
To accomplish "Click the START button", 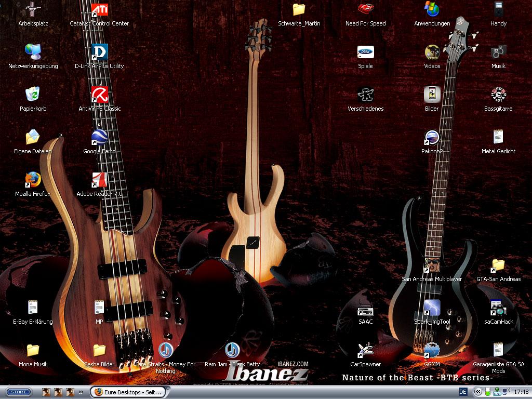I will tap(19, 392).
